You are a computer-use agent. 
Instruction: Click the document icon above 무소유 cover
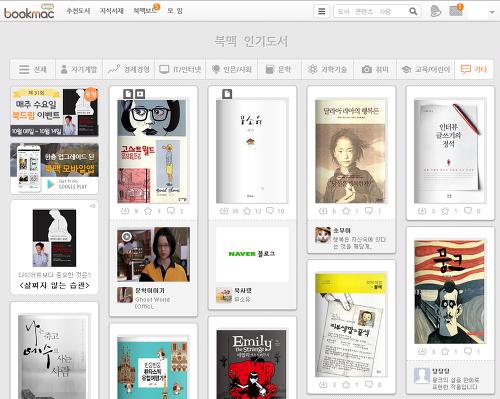pyautogui.click(x=227, y=94)
